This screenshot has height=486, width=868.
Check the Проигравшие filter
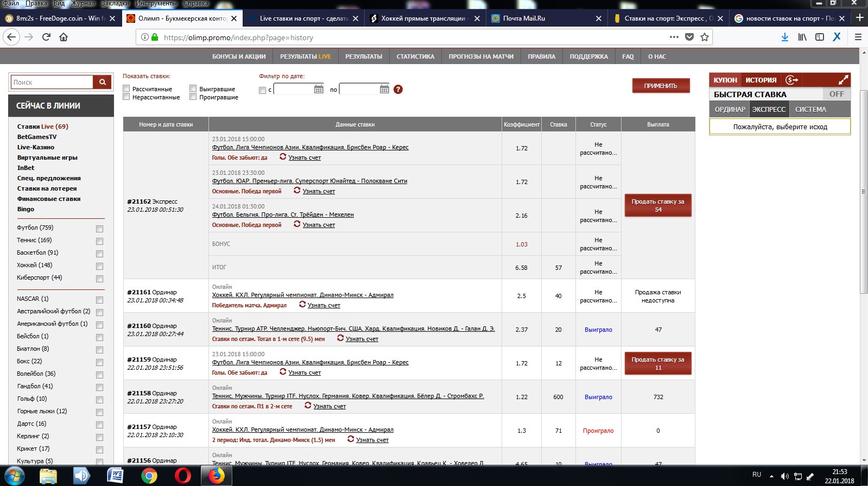[193, 97]
